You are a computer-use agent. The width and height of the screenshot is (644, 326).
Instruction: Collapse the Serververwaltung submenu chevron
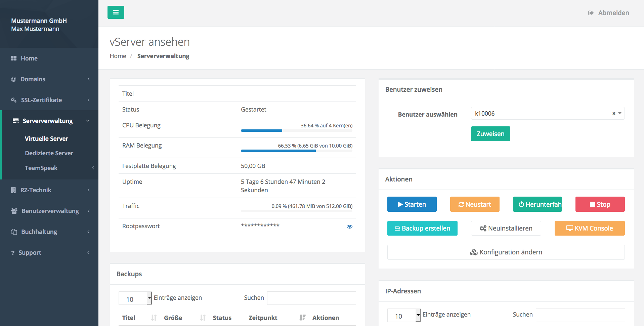88,121
